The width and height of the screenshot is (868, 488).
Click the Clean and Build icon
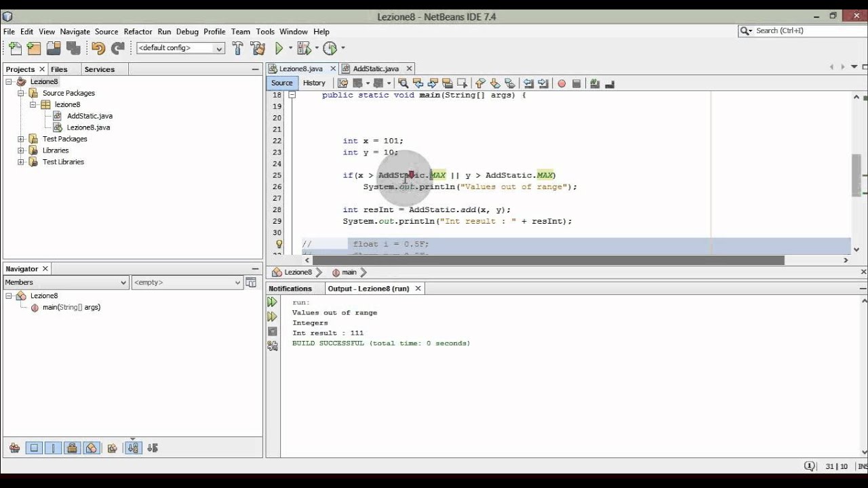257,48
